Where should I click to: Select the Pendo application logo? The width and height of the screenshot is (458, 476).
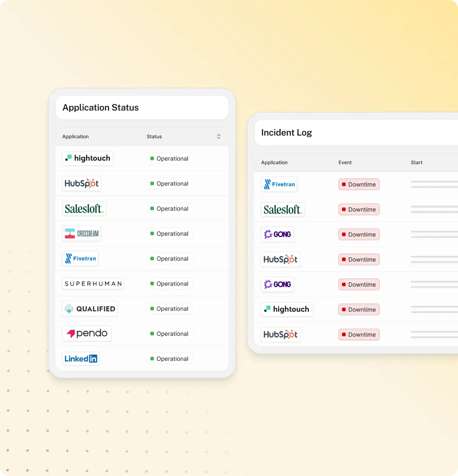click(87, 334)
